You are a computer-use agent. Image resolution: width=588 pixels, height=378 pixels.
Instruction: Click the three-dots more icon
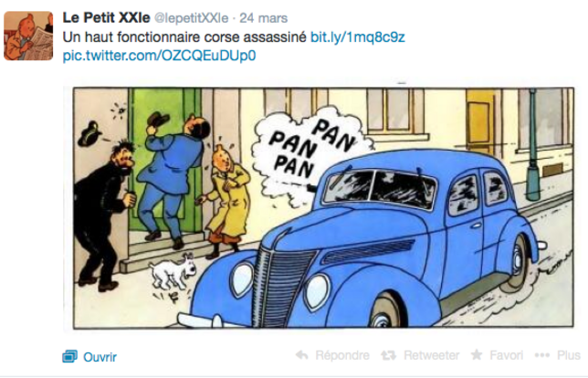pyautogui.click(x=541, y=355)
